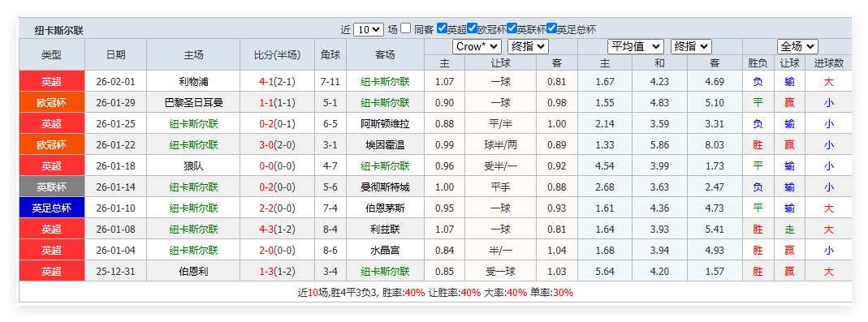Screen dimensions: 868x322
Task: Click 狼队 team name
Action: [x=193, y=166]
